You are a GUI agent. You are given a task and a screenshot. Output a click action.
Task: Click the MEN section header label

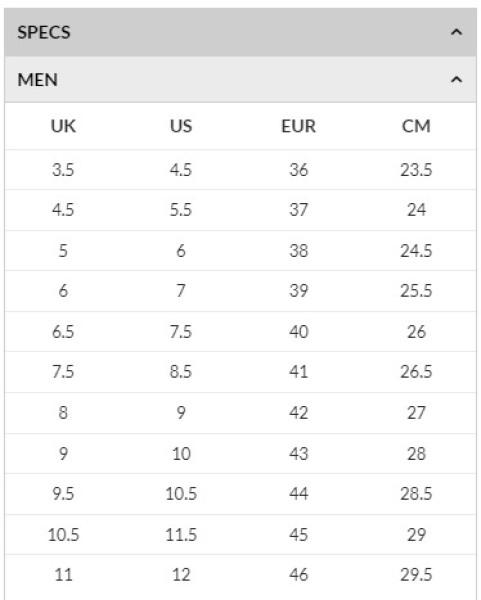[x=38, y=80]
